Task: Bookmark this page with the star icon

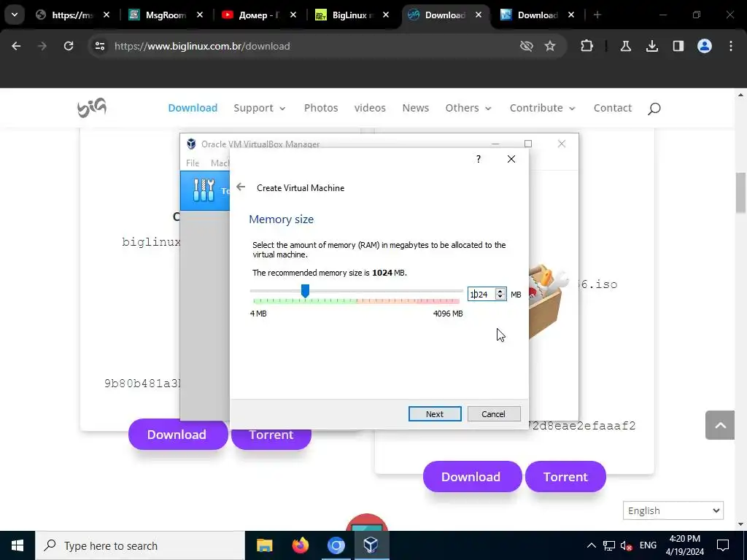Action: coord(550,46)
